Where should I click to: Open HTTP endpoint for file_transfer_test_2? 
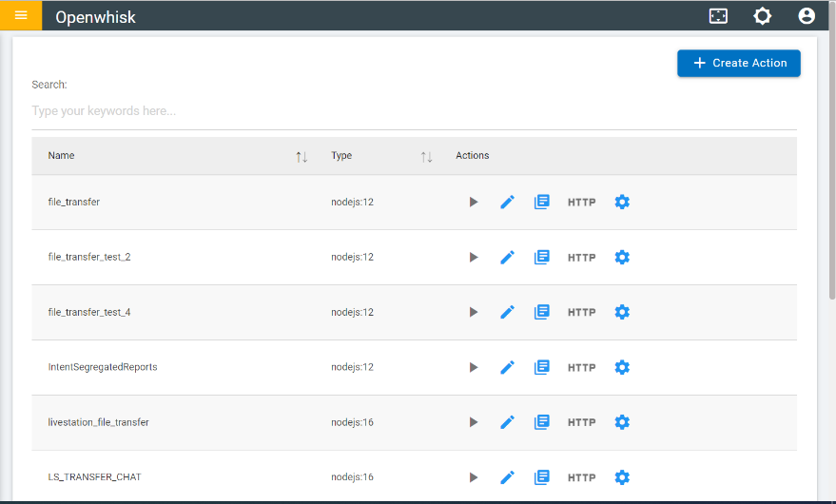pos(582,258)
